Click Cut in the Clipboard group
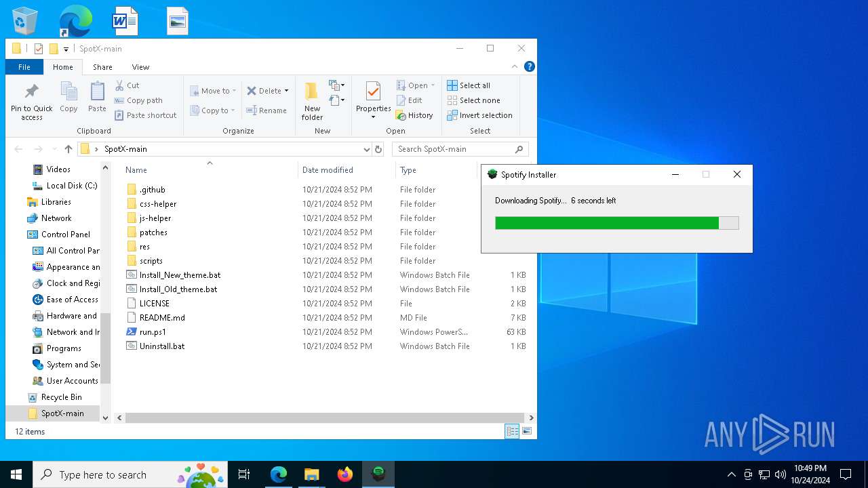This screenshot has height=488, width=868. [127, 85]
